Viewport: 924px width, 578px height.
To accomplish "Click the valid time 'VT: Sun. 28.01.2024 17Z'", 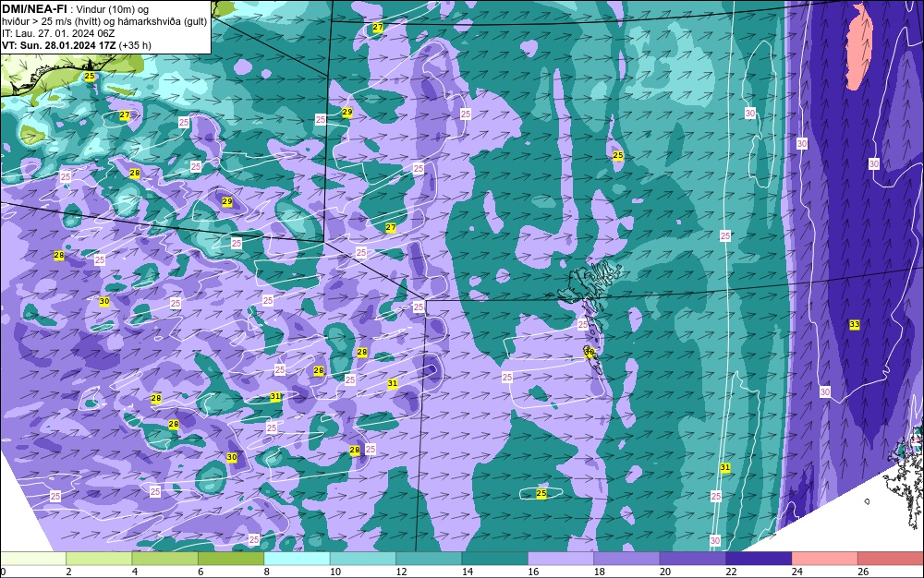I will point(59,45).
